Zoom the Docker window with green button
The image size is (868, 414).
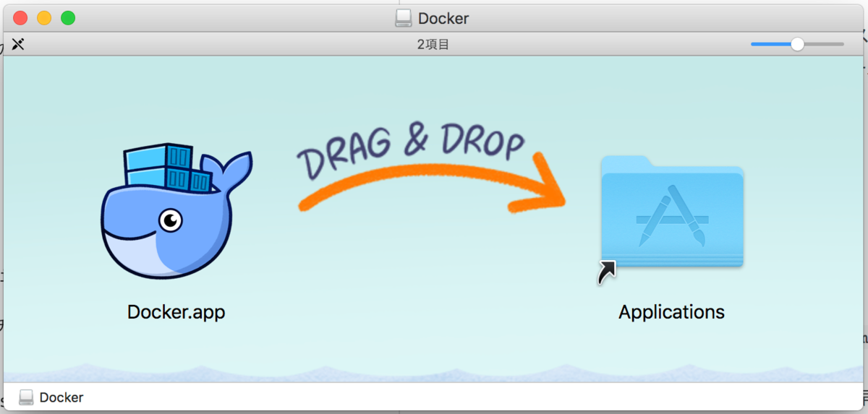tap(68, 18)
